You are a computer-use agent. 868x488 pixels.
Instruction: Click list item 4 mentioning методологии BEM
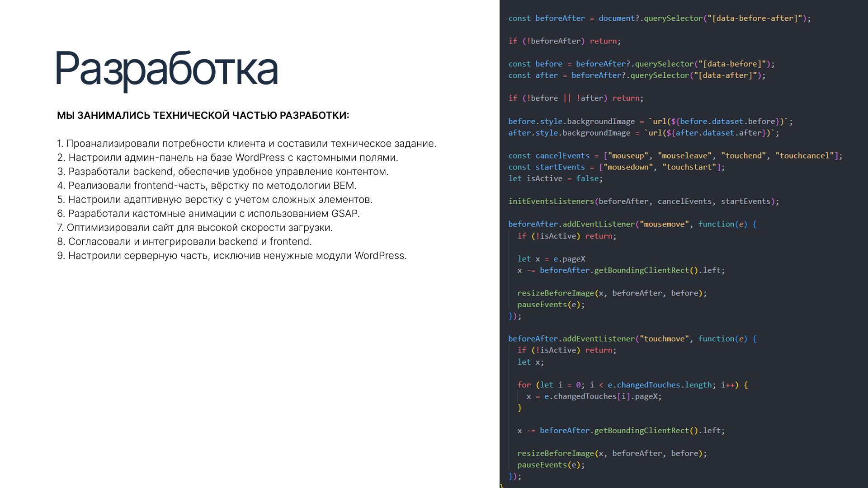207,186
